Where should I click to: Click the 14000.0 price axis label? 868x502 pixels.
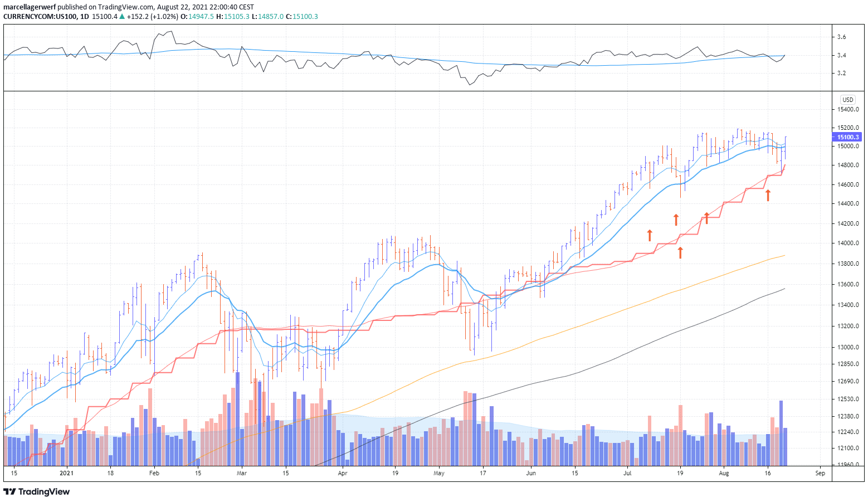point(847,243)
